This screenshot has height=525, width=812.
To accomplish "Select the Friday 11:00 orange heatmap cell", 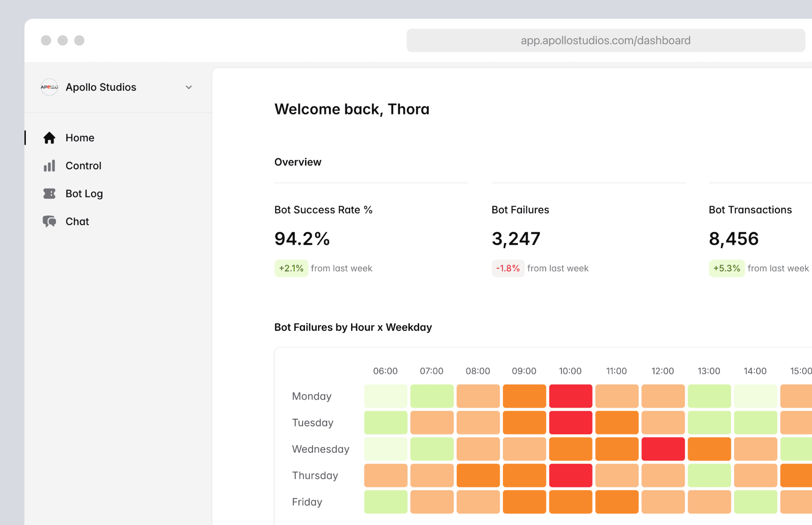I will click(617, 502).
